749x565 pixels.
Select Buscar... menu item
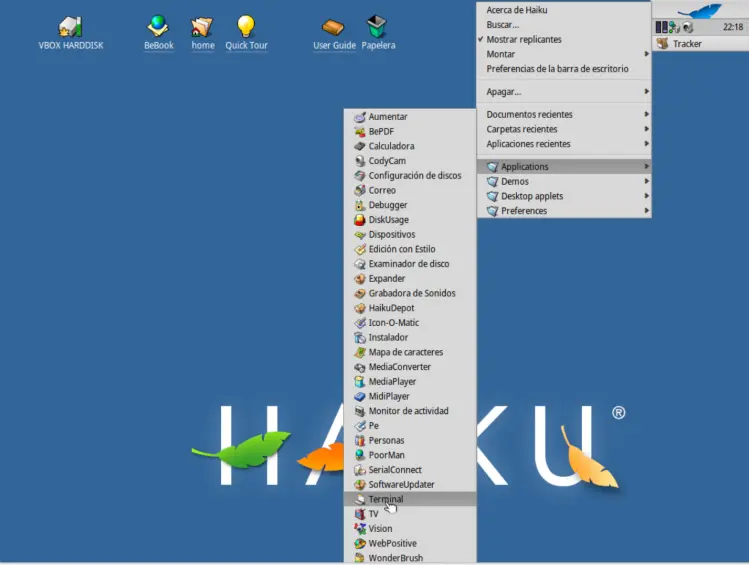pyautogui.click(x=564, y=24)
